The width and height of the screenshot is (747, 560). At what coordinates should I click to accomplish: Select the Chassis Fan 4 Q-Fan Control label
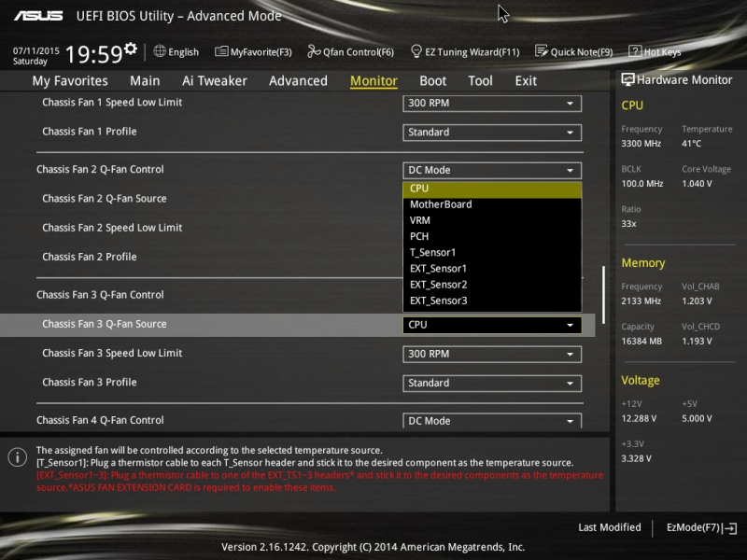coord(100,420)
